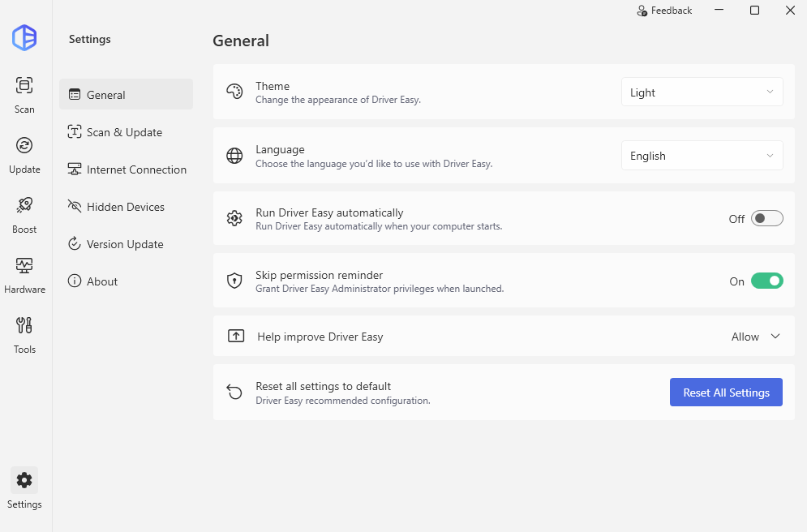This screenshot has height=532, width=807.
Task: Click the Feedback icon in title bar
Action: [643, 11]
